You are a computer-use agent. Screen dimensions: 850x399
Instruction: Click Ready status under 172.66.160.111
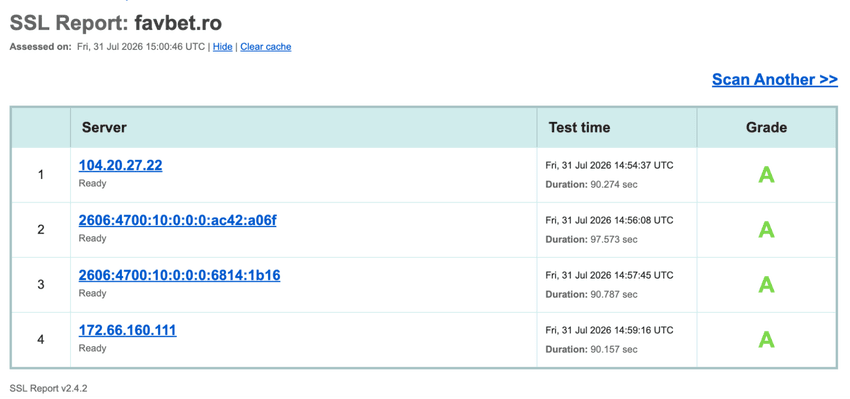[92, 348]
